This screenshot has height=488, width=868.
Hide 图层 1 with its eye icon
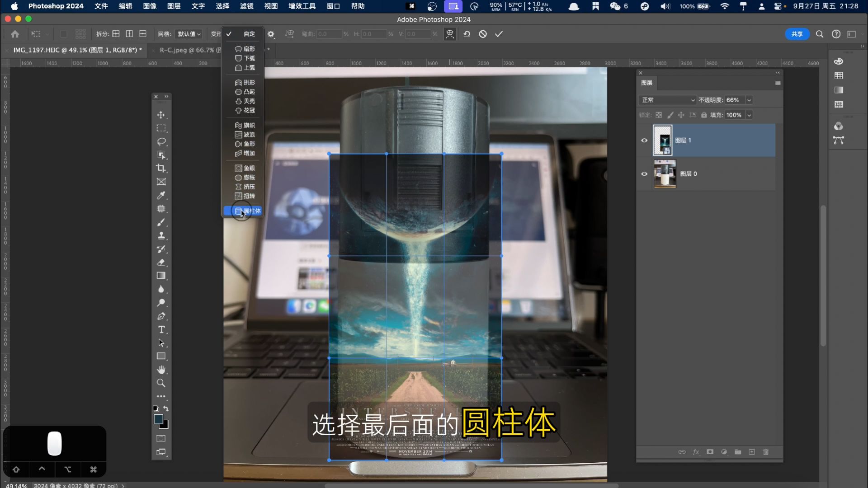coord(644,141)
